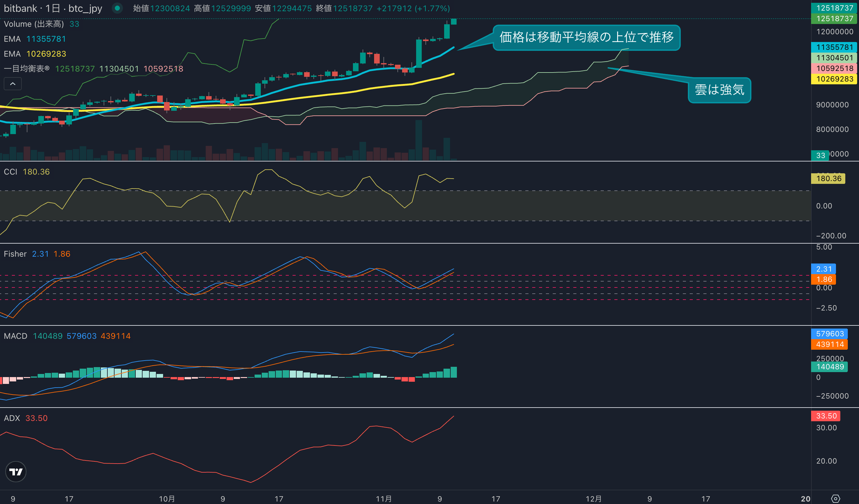Select the Fisher indicator legend label
Image resolution: width=859 pixels, height=504 pixels.
pyautogui.click(x=15, y=254)
